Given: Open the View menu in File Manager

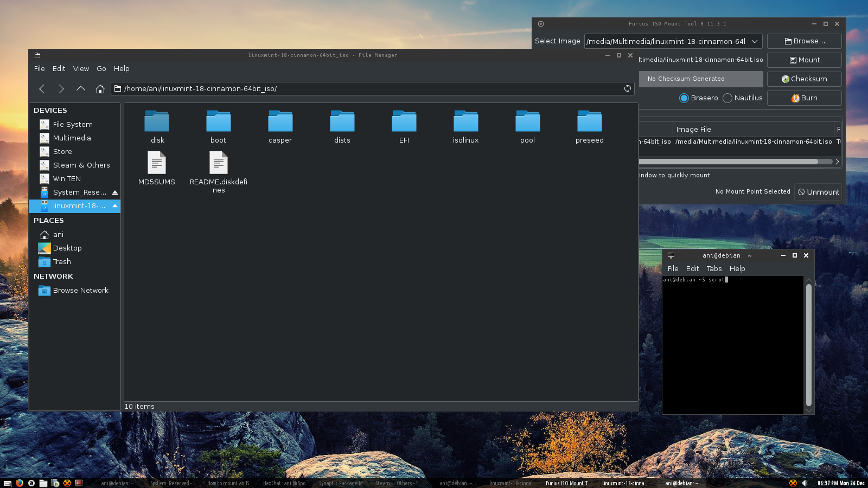Looking at the screenshot, I should [x=81, y=69].
